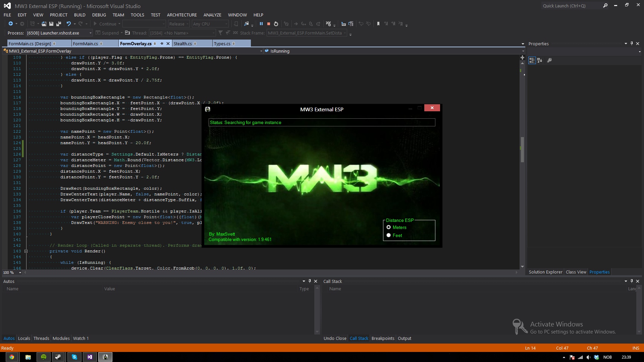
Task: Click the Undo arrow icon
Action: (x=68, y=24)
